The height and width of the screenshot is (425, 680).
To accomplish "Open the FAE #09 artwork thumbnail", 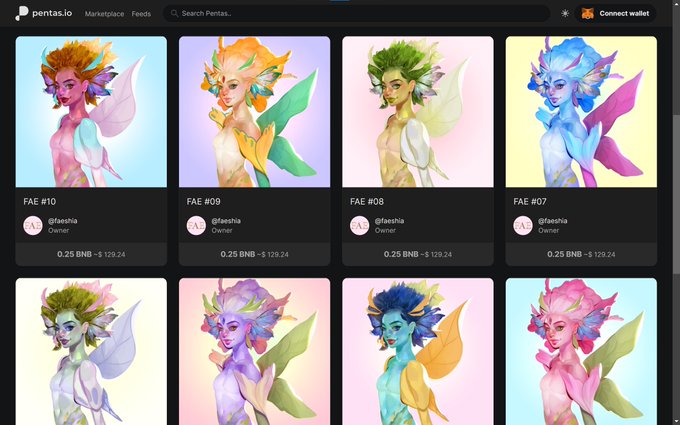I will coord(255,112).
